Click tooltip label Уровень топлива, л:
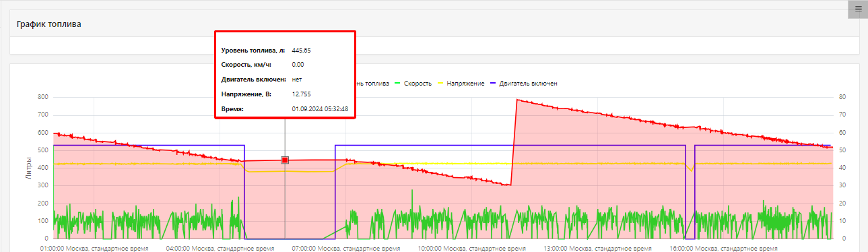Screen dimensions: 868x252 253,51
